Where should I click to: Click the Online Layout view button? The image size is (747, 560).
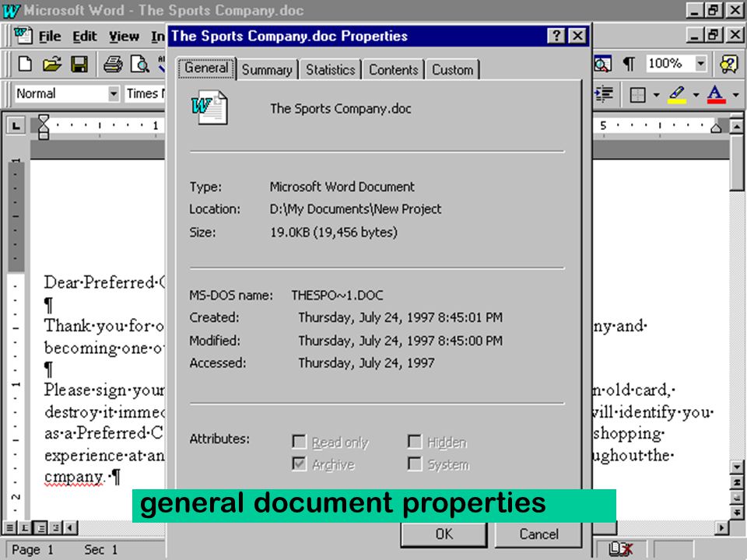[25, 527]
